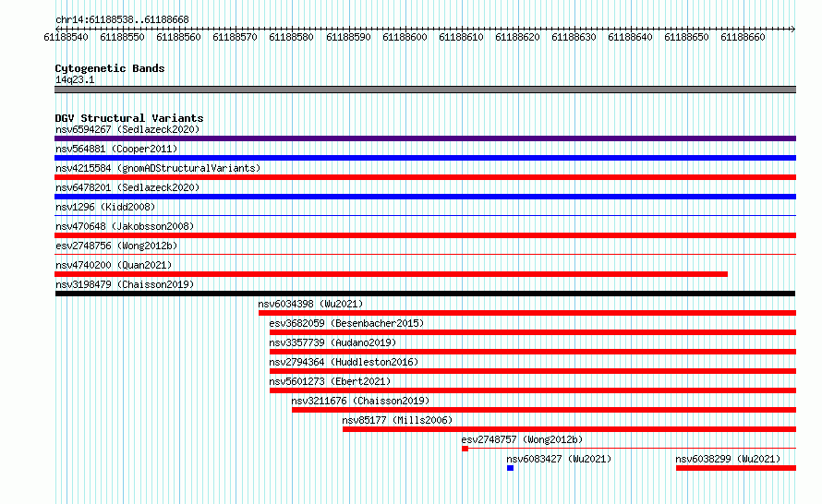Click the small red esv2748757 square
Viewport: 822px width, 504px height.
point(465,449)
